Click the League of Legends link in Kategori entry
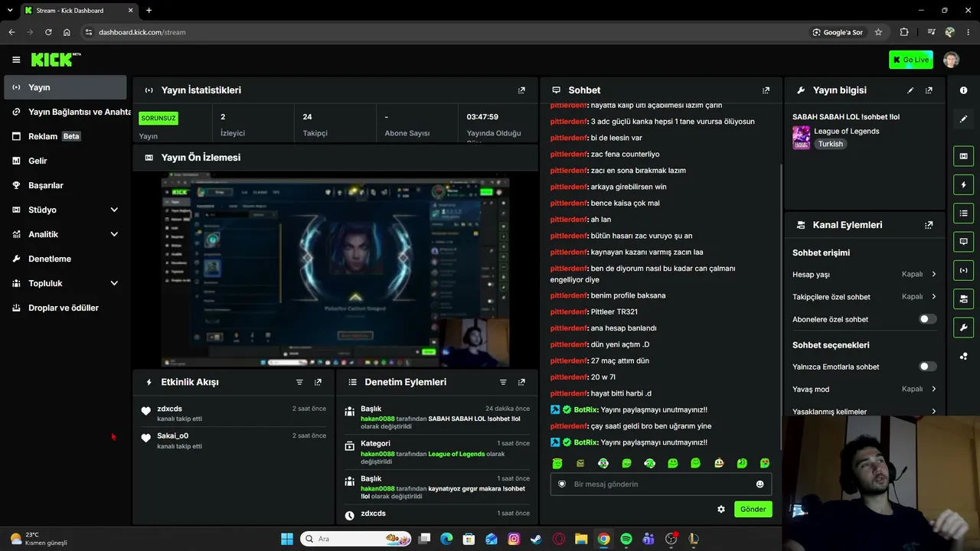This screenshot has height=551, width=980. 456,454
